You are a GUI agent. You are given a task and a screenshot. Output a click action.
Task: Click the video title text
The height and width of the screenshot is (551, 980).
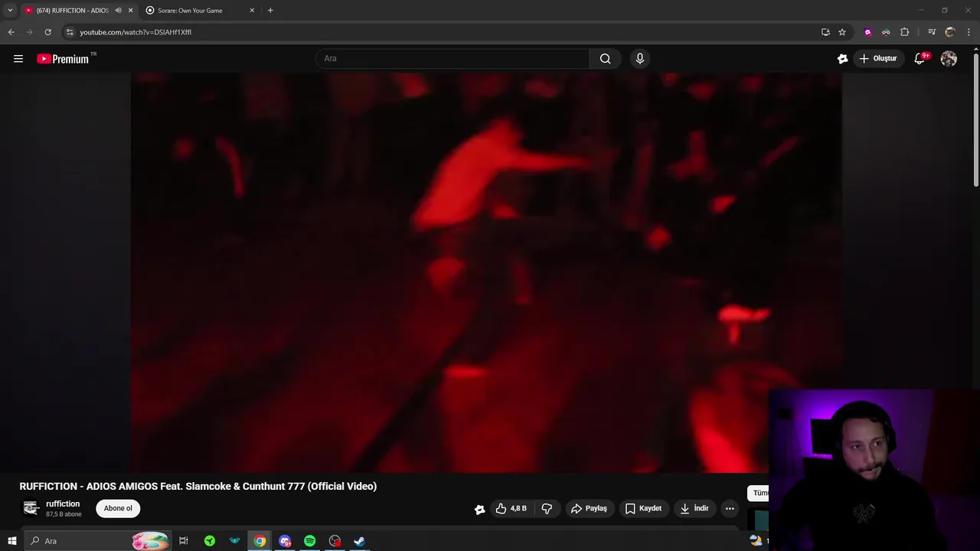(198, 486)
